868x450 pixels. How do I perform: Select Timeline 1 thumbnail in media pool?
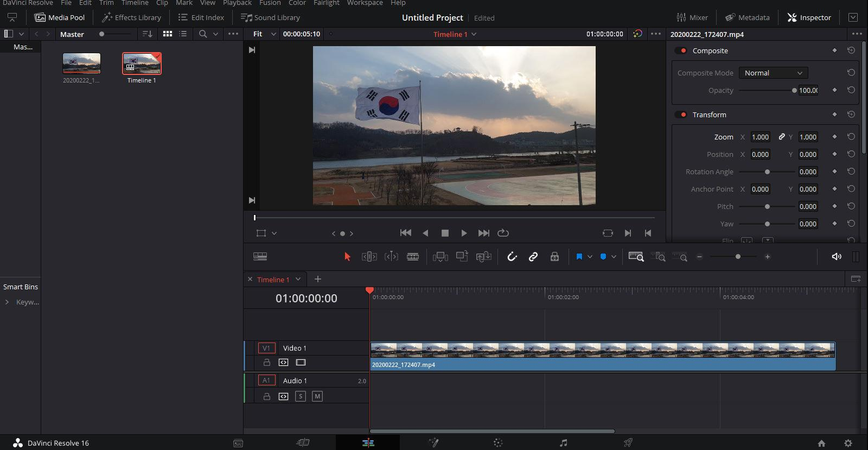[x=142, y=64]
